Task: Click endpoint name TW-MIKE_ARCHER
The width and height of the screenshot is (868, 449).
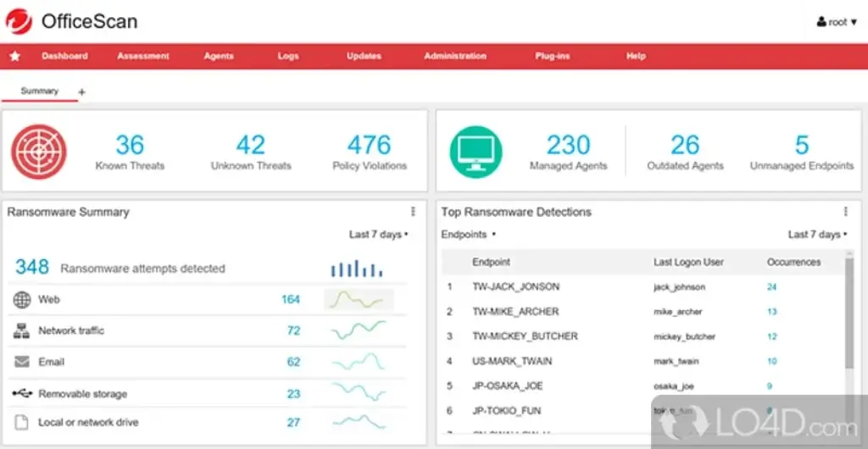Action: coord(515,312)
